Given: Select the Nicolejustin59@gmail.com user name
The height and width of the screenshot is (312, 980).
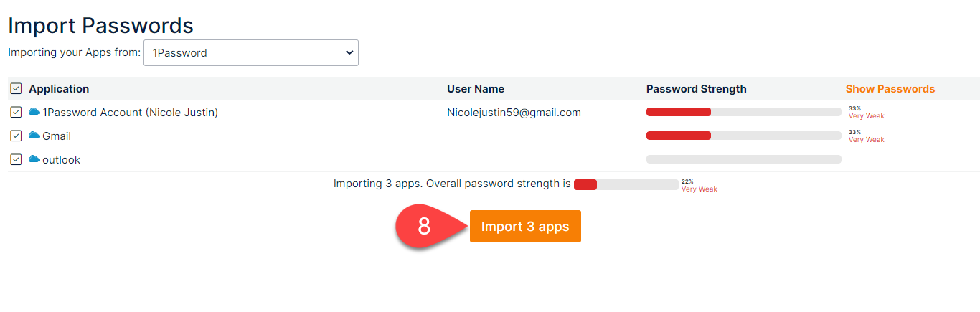Looking at the screenshot, I should click(514, 113).
